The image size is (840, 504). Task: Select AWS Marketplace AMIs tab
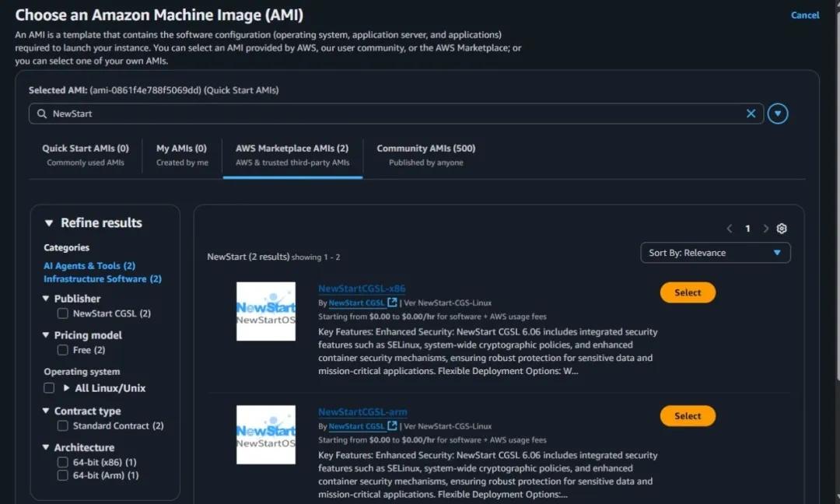[x=292, y=155]
